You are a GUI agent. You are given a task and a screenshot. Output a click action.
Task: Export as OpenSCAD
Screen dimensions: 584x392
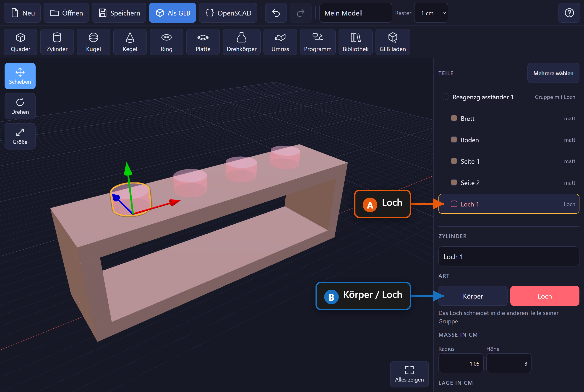(228, 13)
